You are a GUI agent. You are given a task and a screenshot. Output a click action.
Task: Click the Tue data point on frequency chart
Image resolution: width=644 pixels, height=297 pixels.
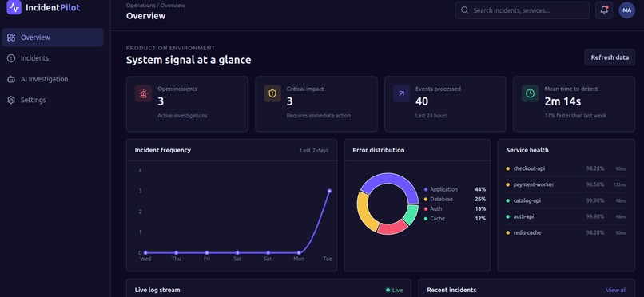[329, 191]
